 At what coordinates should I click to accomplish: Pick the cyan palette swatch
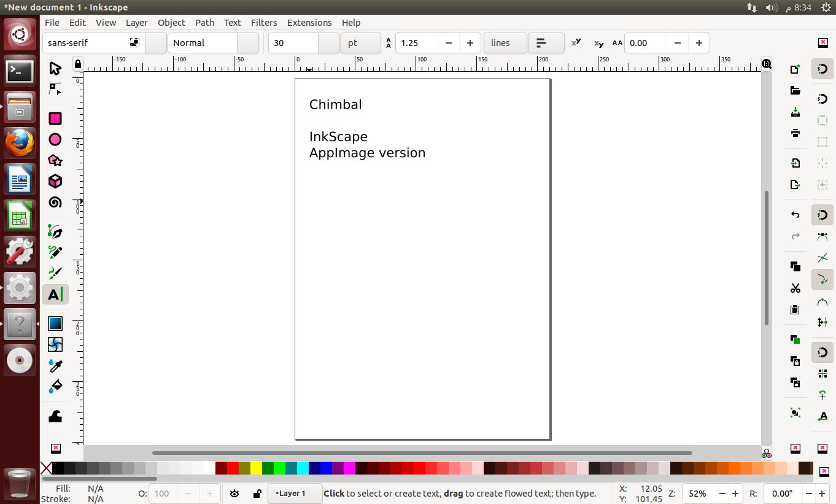pyautogui.click(x=303, y=468)
